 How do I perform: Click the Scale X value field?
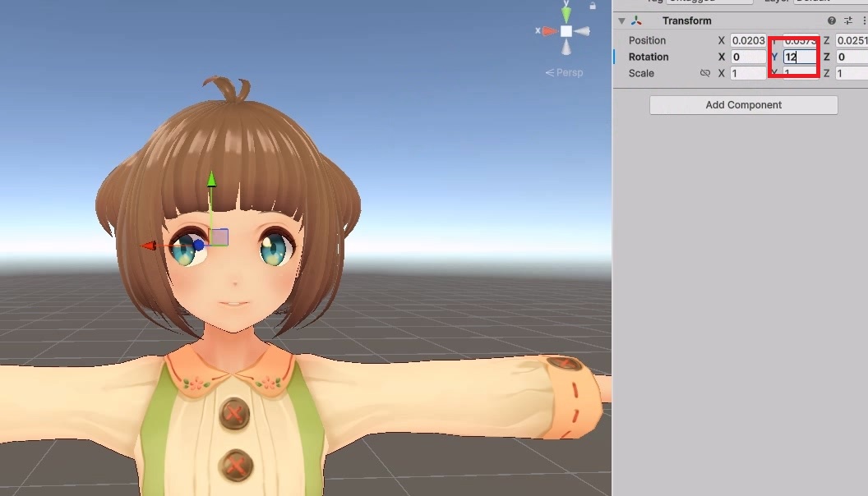coord(748,73)
